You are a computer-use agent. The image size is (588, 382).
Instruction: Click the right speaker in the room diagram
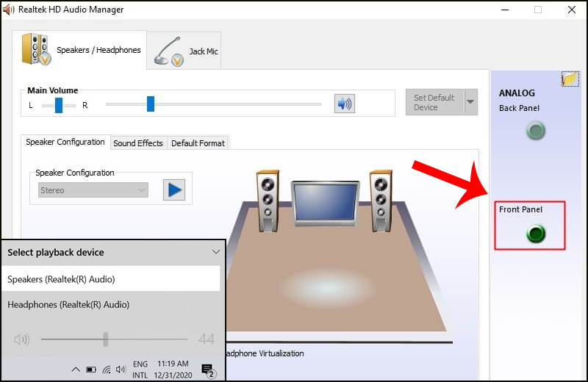point(381,201)
